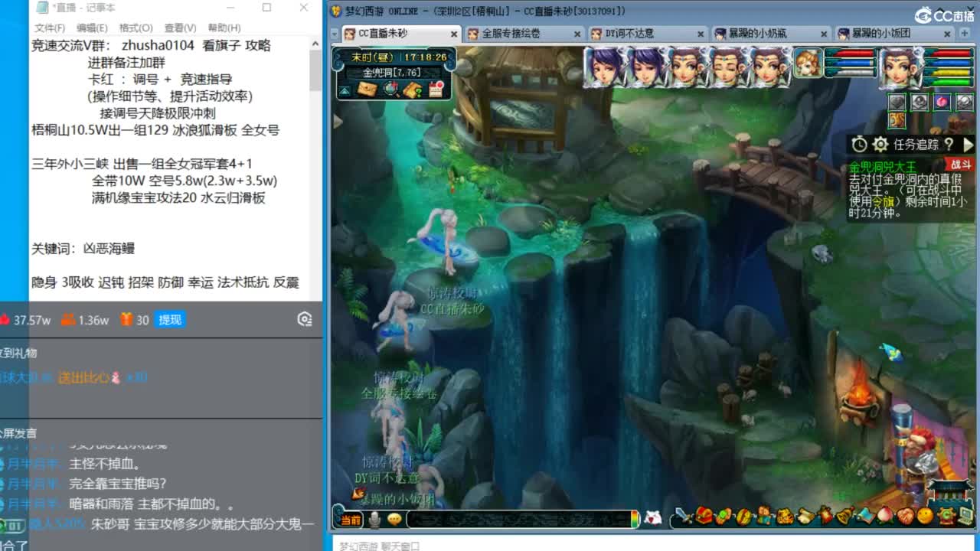The height and width of the screenshot is (551, 980).
Task: Click the teamed-up characters icon
Action: (x=763, y=517)
